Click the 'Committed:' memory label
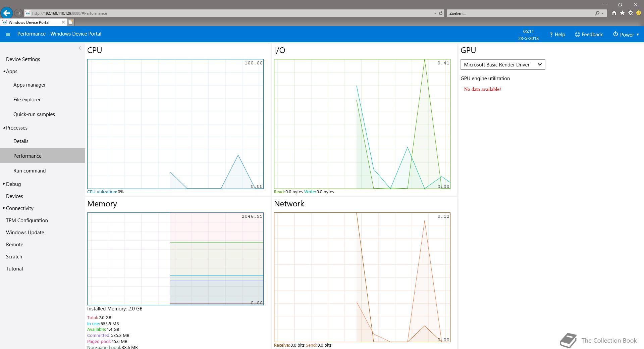The height and width of the screenshot is (349, 644). click(x=99, y=336)
